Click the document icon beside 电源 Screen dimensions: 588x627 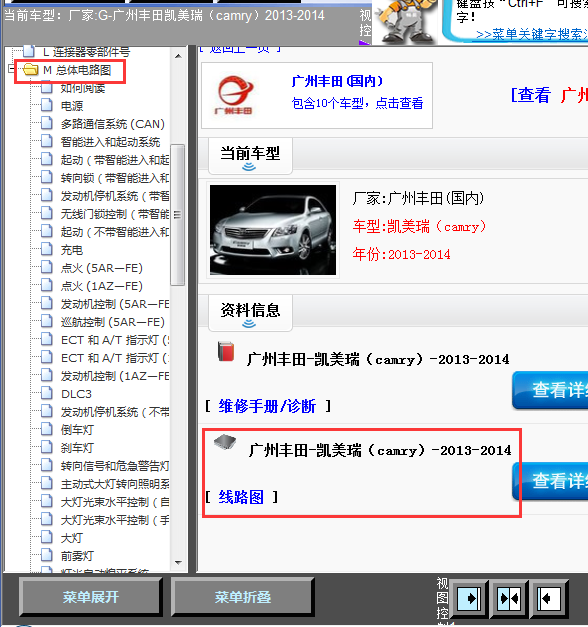[47, 105]
